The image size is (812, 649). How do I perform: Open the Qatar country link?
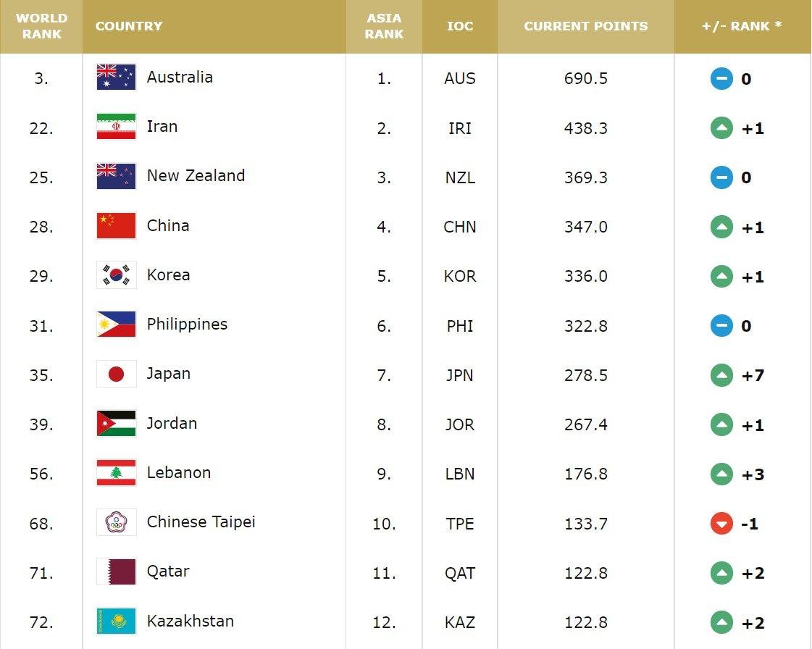point(168,571)
